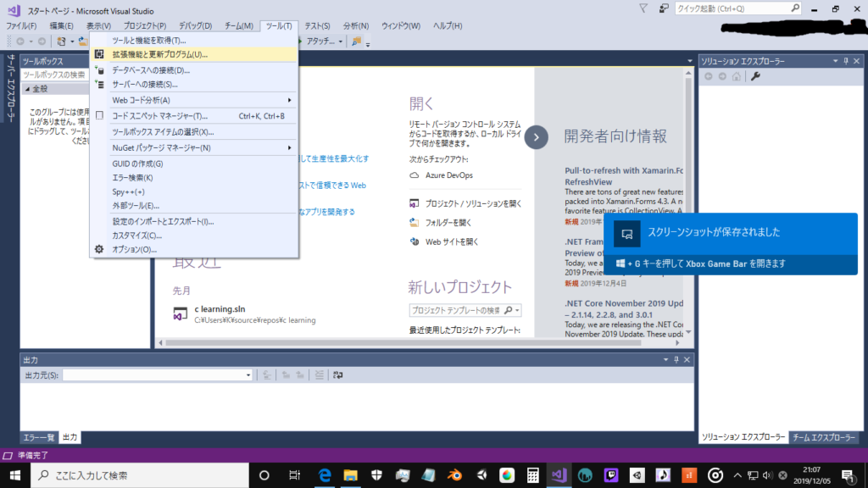
Task: Open File Explorer from the taskbar
Action: click(350, 475)
